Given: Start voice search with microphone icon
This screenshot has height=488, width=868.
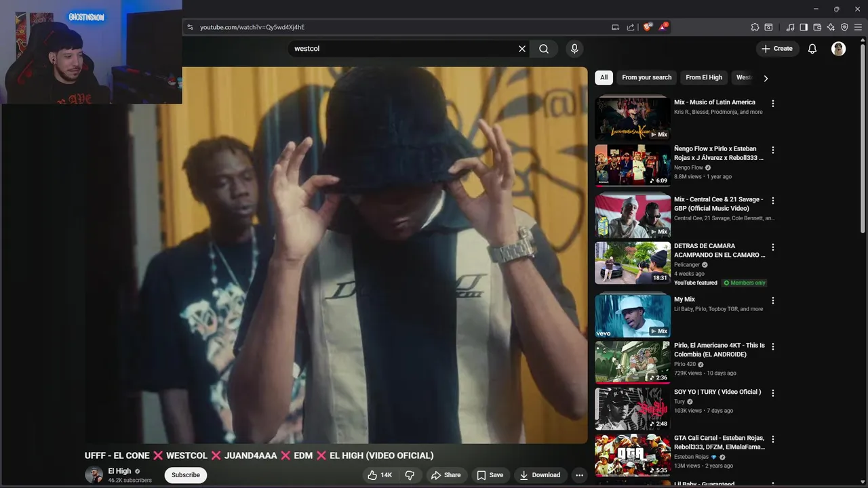Looking at the screenshot, I should pyautogui.click(x=574, y=49).
